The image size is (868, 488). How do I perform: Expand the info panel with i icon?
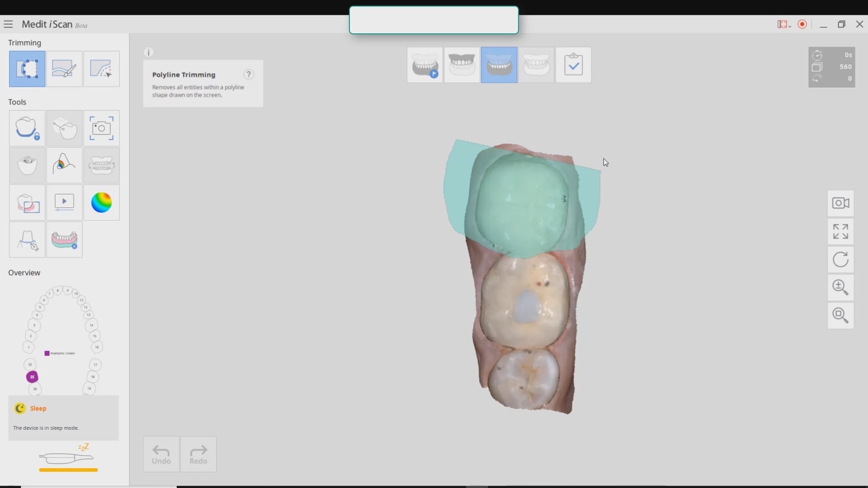pyautogui.click(x=148, y=52)
